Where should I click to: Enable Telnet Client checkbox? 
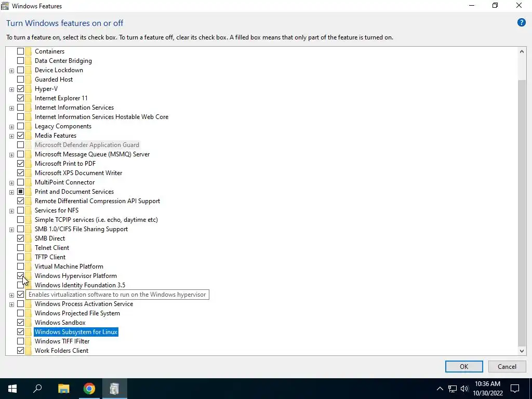(20, 248)
